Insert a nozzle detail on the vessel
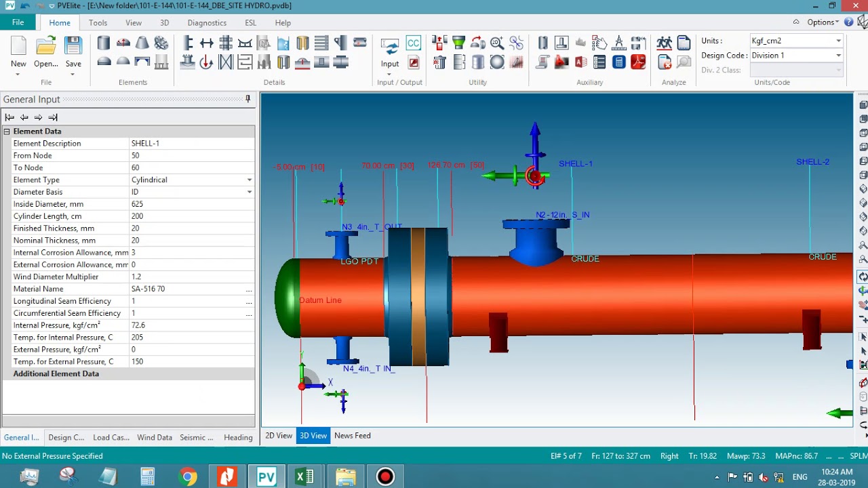Viewport: 868px width, 488px height. coord(186,43)
